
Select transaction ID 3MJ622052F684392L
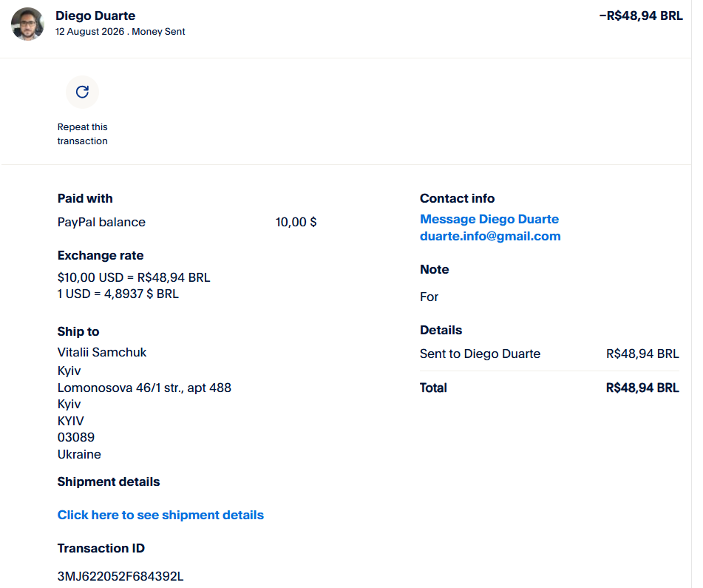tap(120, 576)
